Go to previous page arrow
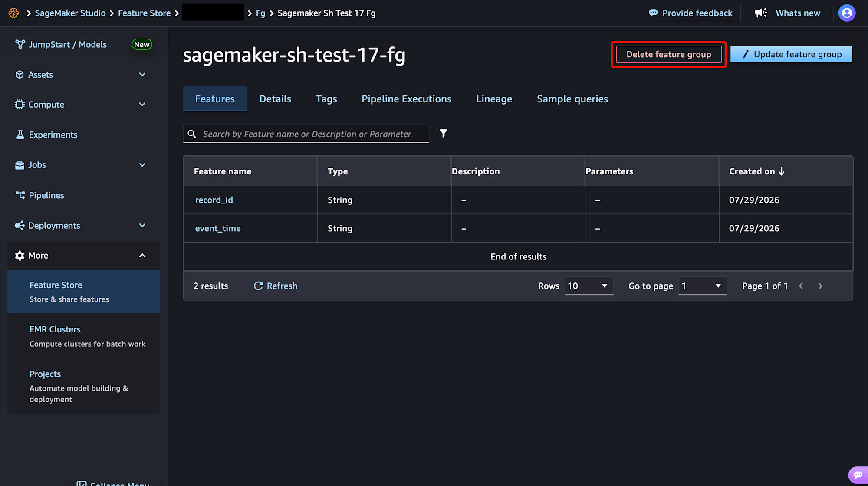Viewport: 868px width, 486px height. (801, 286)
